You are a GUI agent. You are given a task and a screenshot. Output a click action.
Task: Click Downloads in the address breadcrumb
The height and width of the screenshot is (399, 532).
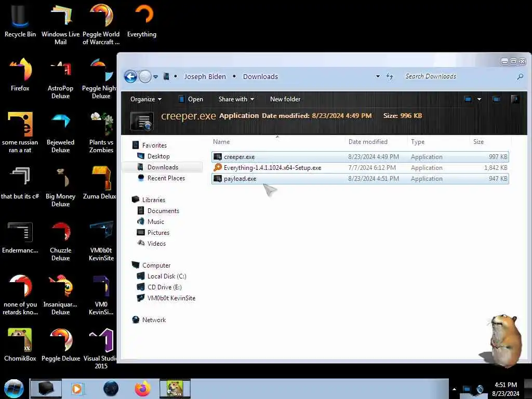[x=260, y=77]
